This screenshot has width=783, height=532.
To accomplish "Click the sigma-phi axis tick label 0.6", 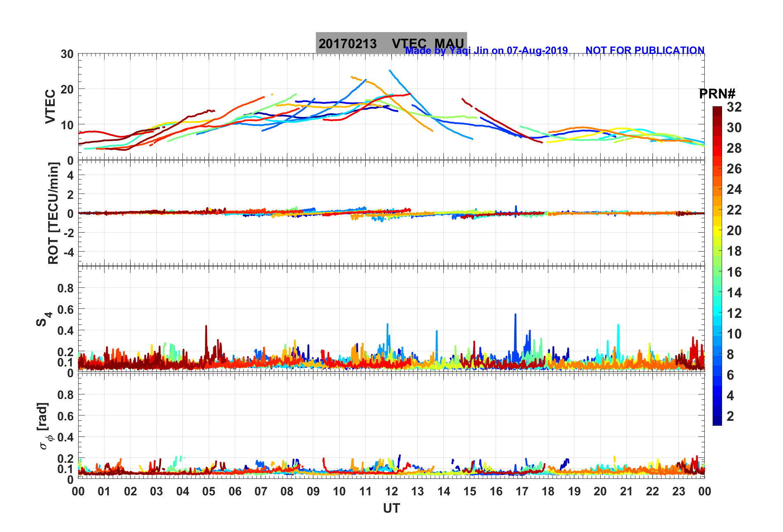I will (65, 416).
